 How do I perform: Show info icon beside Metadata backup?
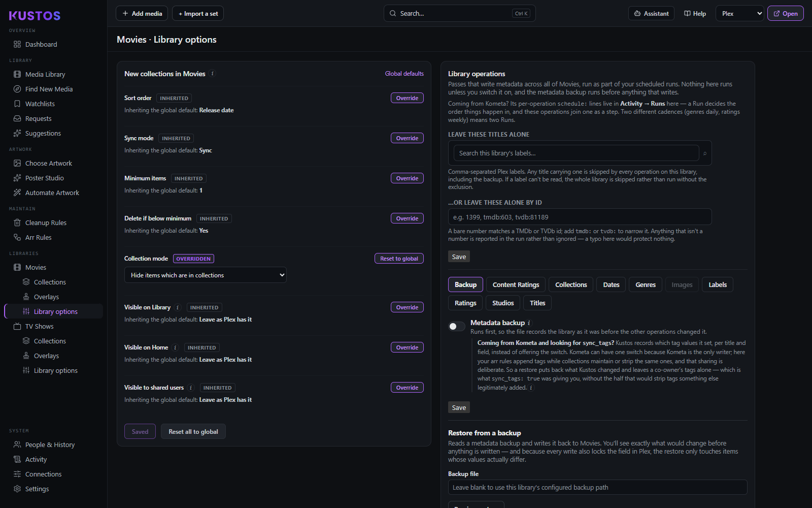[x=529, y=323]
